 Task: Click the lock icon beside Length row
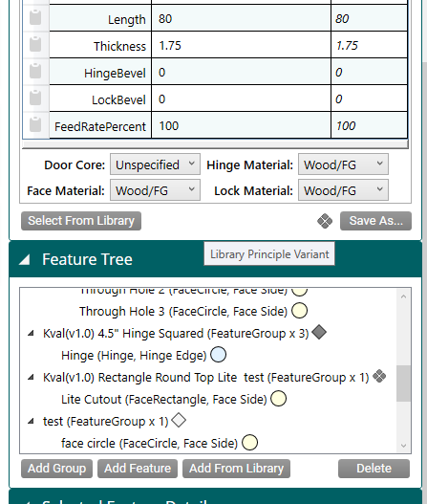click(x=35, y=17)
